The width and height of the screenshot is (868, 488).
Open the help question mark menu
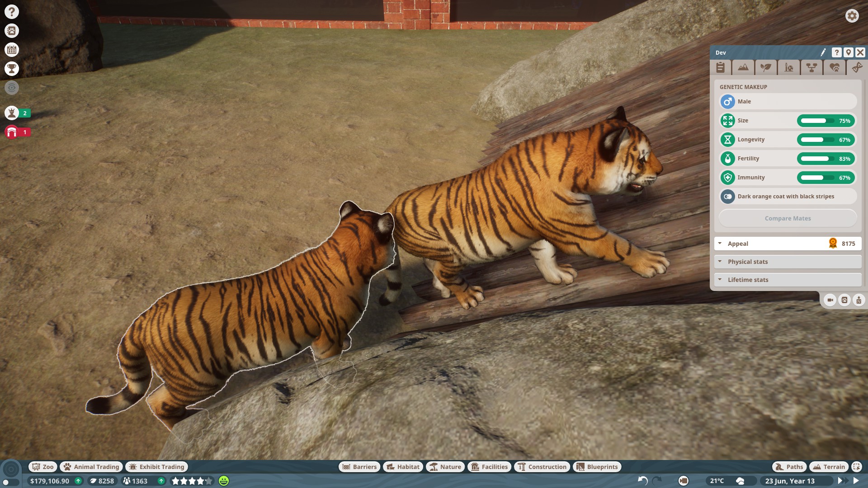click(x=12, y=12)
